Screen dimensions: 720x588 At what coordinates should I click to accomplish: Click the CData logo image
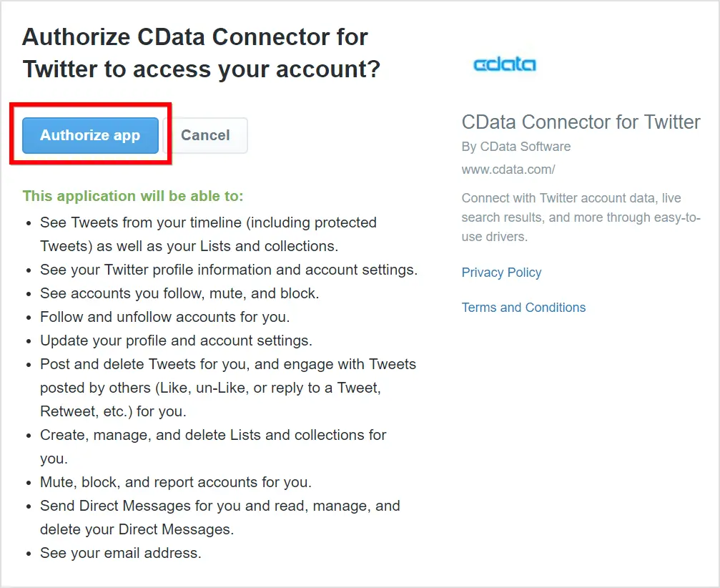coord(505,64)
